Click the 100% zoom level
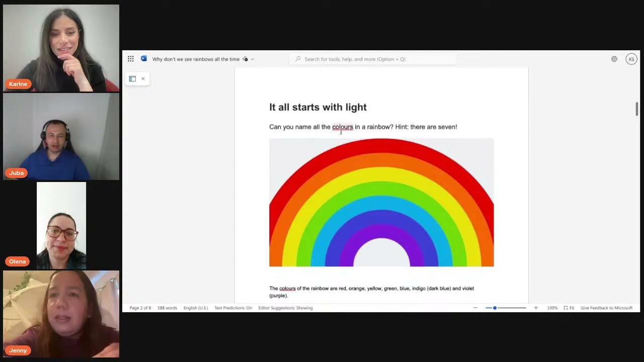 pos(552,308)
